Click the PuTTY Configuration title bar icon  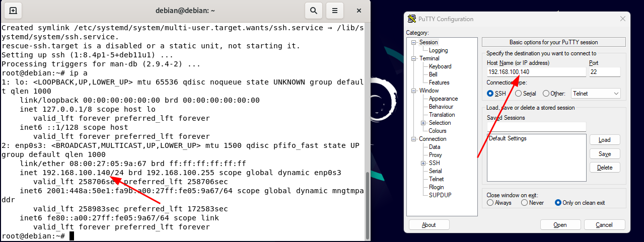pyautogui.click(x=412, y=19)
